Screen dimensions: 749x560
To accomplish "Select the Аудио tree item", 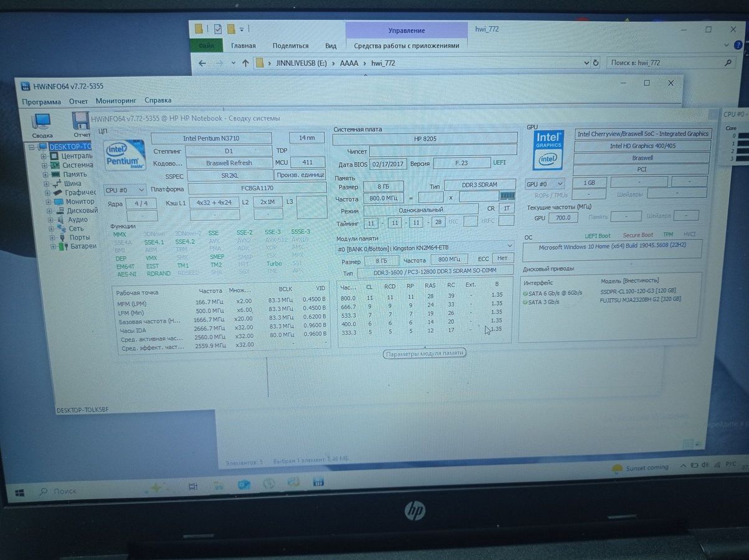I will [77, 220].
